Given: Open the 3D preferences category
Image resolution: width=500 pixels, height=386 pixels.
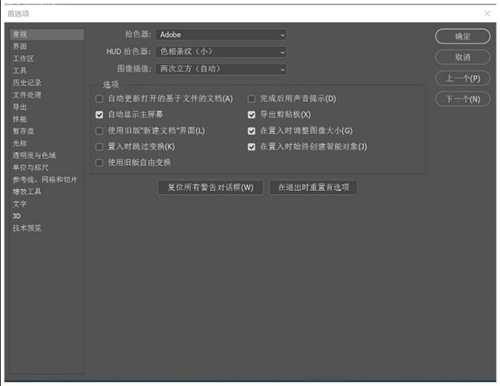Looking at the screenshot, I should (x=17, y=216).
